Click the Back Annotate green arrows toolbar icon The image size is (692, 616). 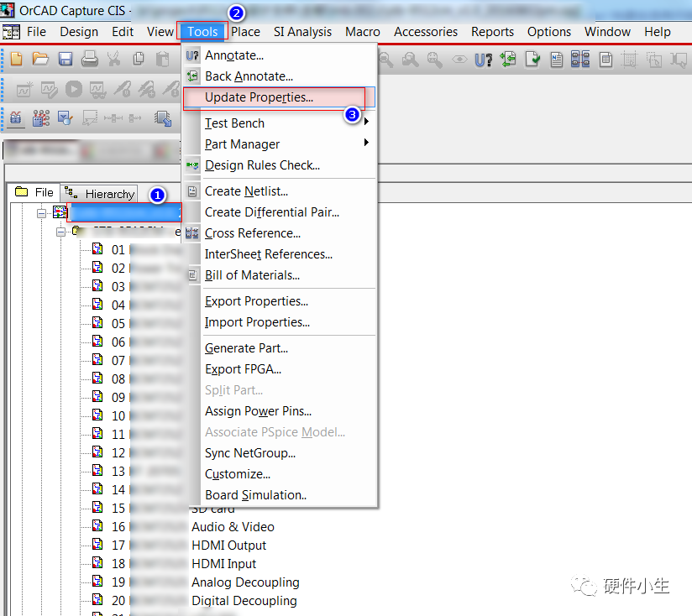508,59
